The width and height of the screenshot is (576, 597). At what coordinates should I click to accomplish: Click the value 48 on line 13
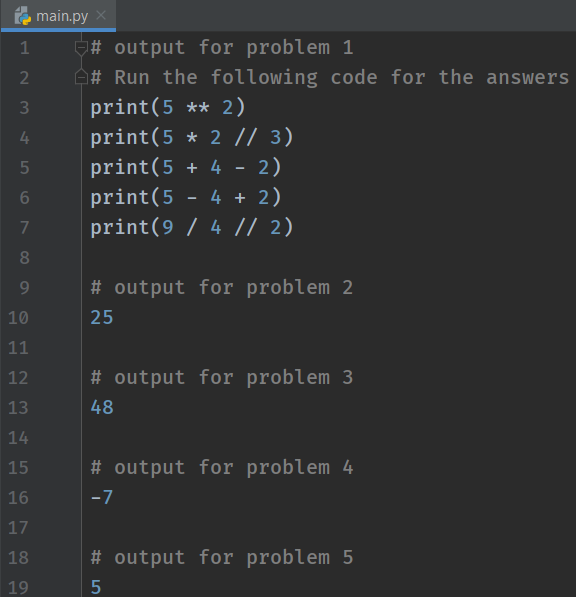102,408
